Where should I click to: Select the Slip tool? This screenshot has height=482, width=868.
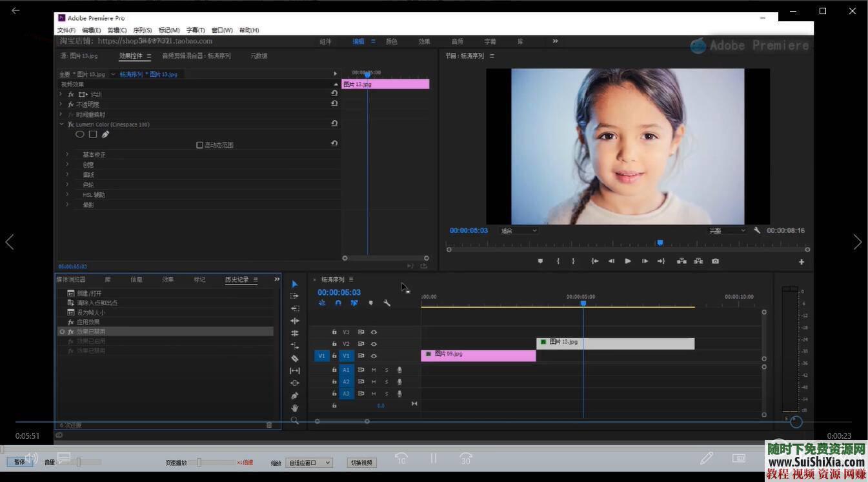[x=294, y=370]
